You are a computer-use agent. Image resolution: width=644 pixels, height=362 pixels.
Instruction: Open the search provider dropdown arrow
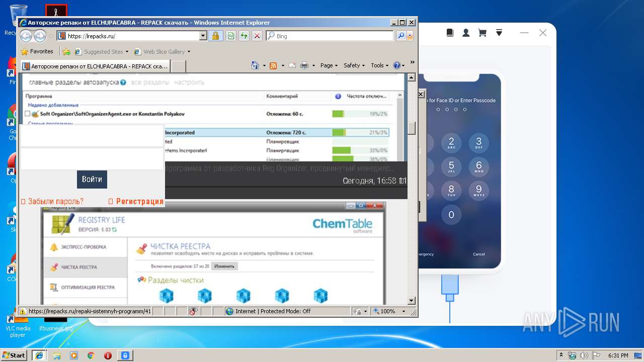[x=410, y=36]
